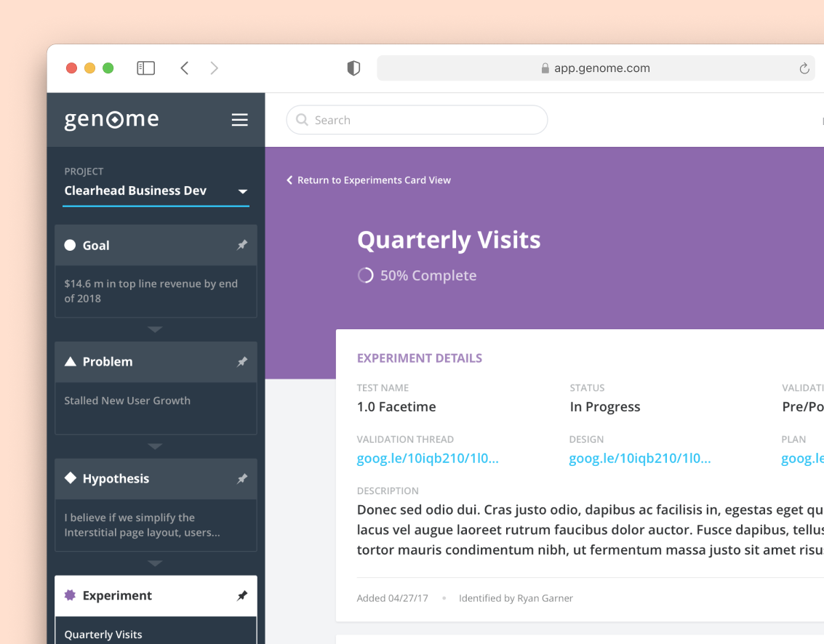This screenshot has height=644, width=824.
Task: Click the project dropdown caret arrow
Action: click(242, 191)
